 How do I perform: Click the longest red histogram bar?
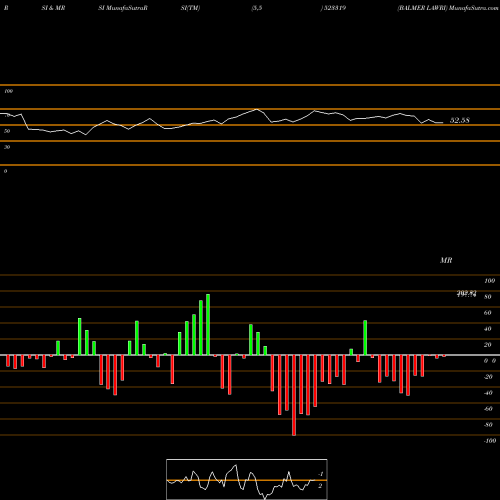click(294, 395)
